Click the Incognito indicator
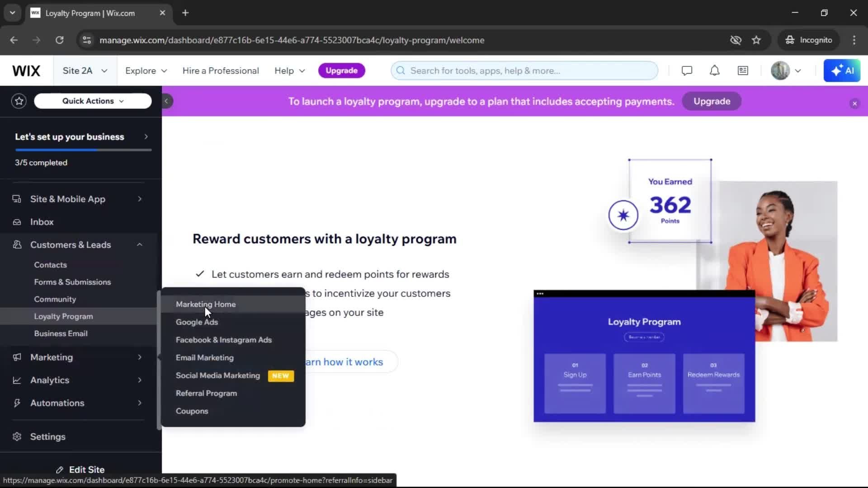This screenshot has width=868, height=488. [808, 40]
